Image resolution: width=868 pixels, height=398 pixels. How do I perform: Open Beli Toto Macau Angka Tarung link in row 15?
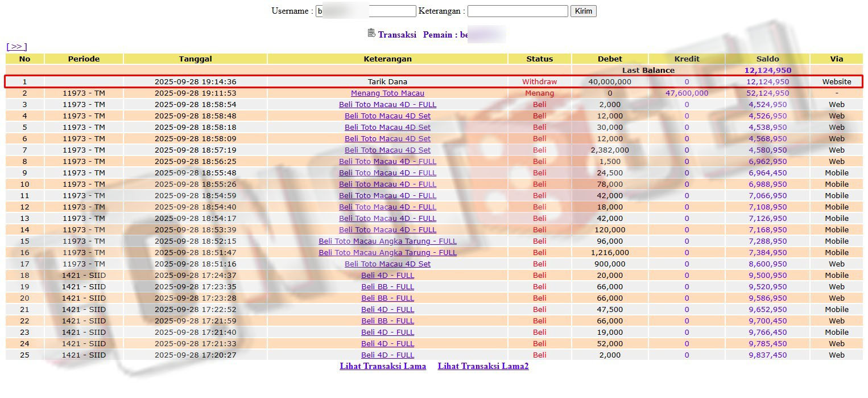[x=387, y=241]
